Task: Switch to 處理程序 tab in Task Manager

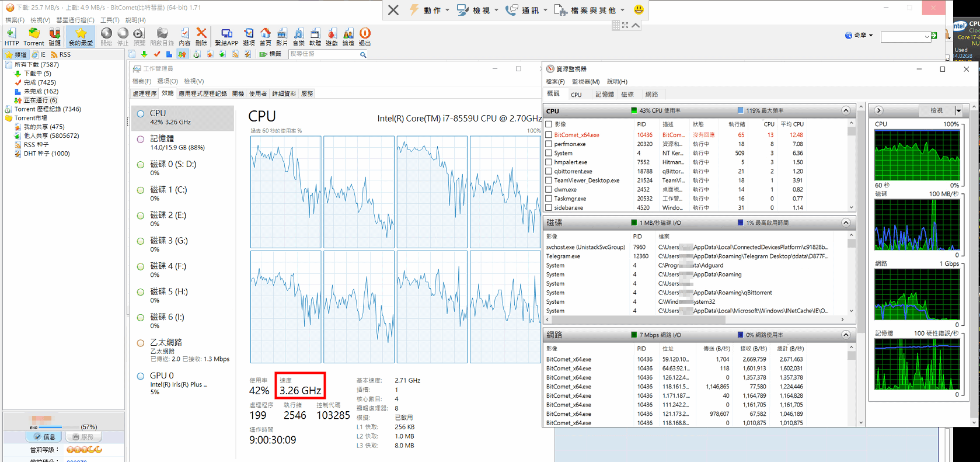Action: pos(145,93)
